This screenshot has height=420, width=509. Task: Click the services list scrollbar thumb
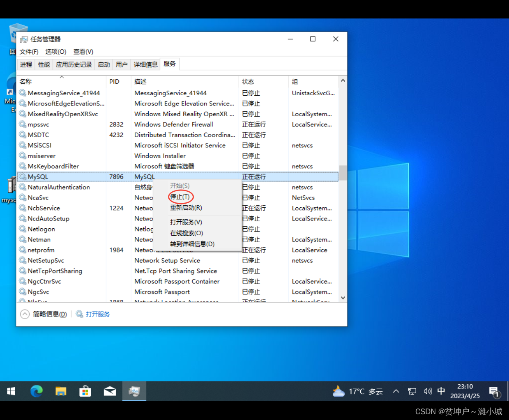[343, 173]
